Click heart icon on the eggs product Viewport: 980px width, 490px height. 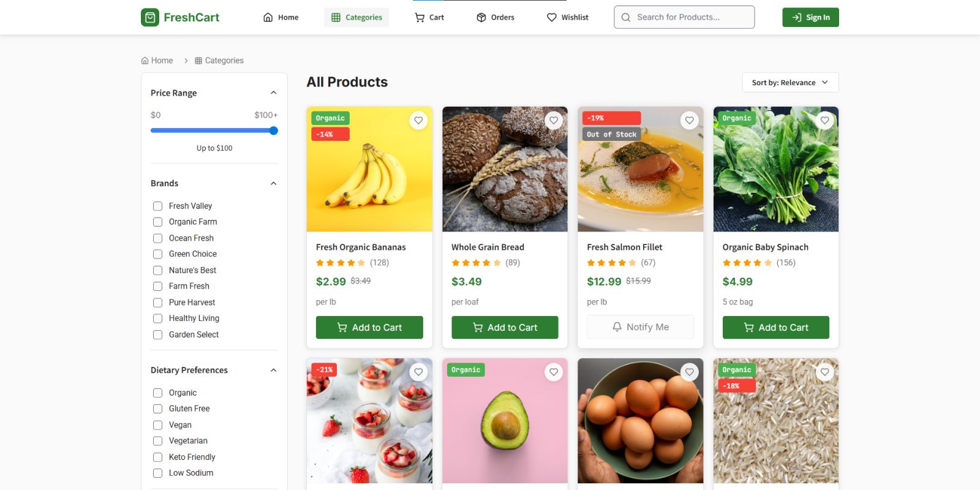click(690, 372)
